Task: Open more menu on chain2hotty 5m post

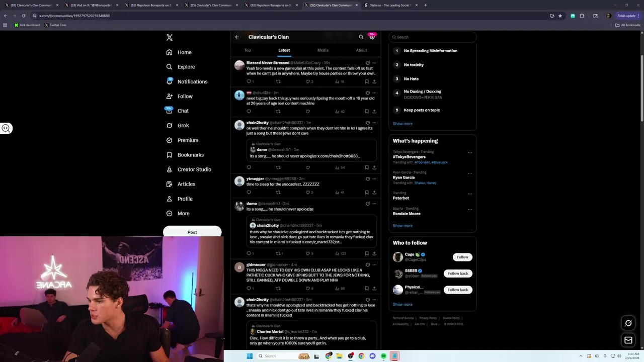Action: 374,300
